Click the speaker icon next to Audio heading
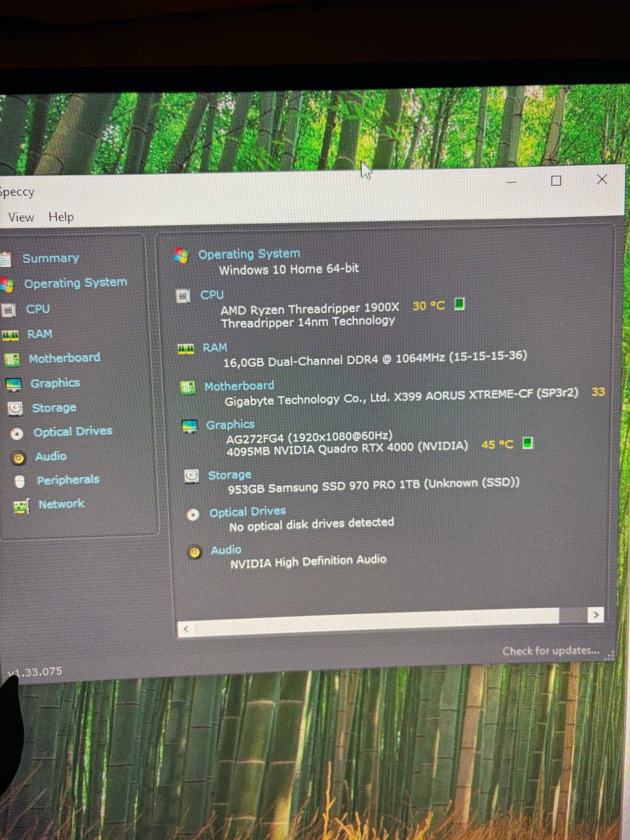 [195, 553]
